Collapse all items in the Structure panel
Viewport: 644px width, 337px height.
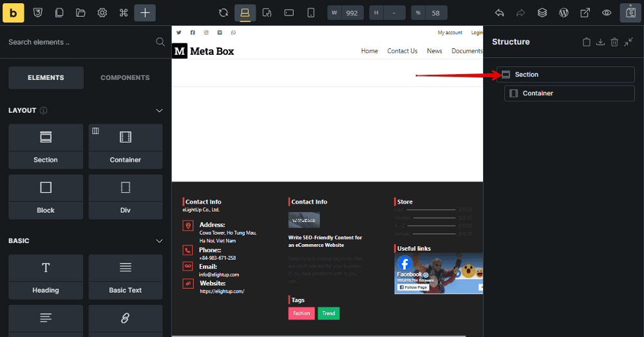tap(629, 42)
